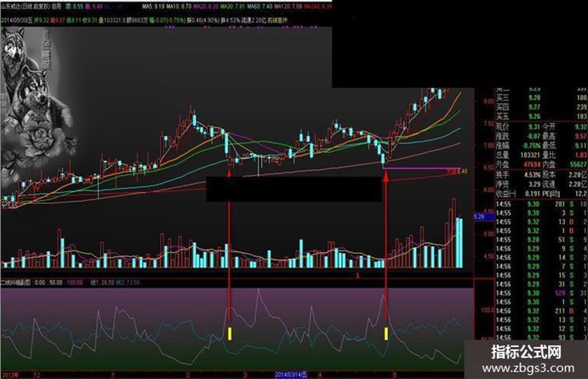Click the PE(动) ratio label

point(551,194)
